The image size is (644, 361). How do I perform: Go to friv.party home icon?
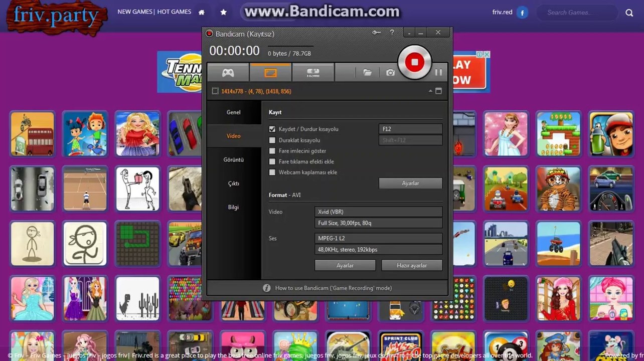pyautogui.click(x=202, y=12)
